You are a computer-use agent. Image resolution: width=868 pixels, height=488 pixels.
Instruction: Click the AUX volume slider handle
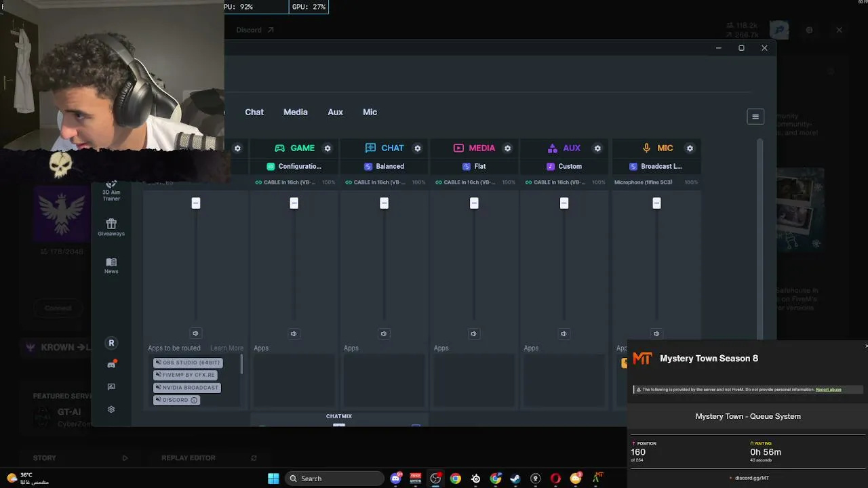click(564, 203)
